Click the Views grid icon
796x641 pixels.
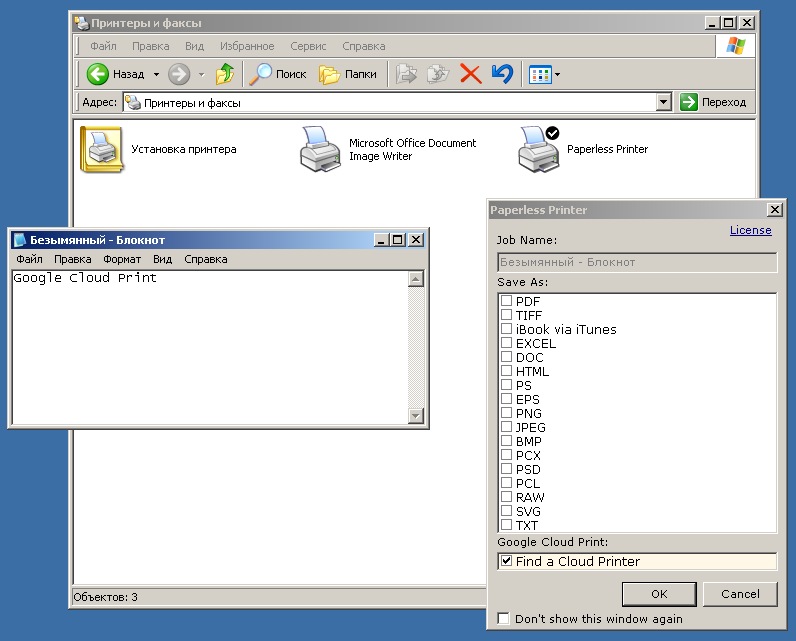pyautogui.click(x=540, y=75)
